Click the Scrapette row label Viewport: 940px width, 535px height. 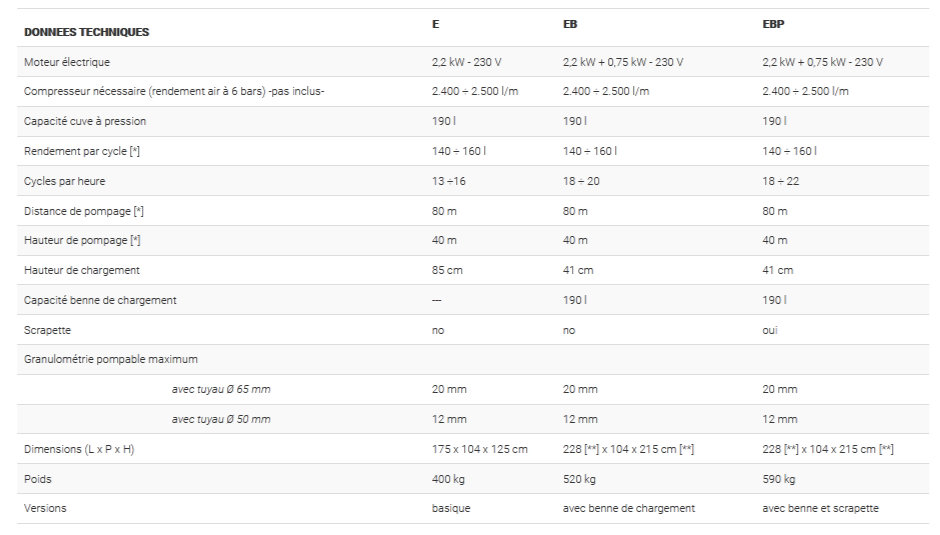pos(47,329)
